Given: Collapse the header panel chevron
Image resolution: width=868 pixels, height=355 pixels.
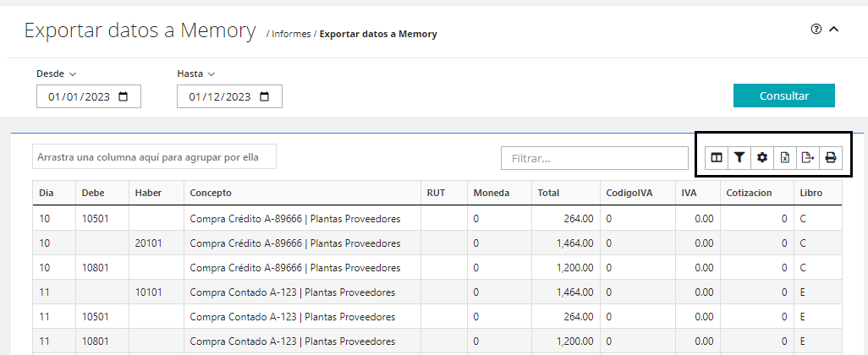Looking at the screenshot, I should 834,29.
